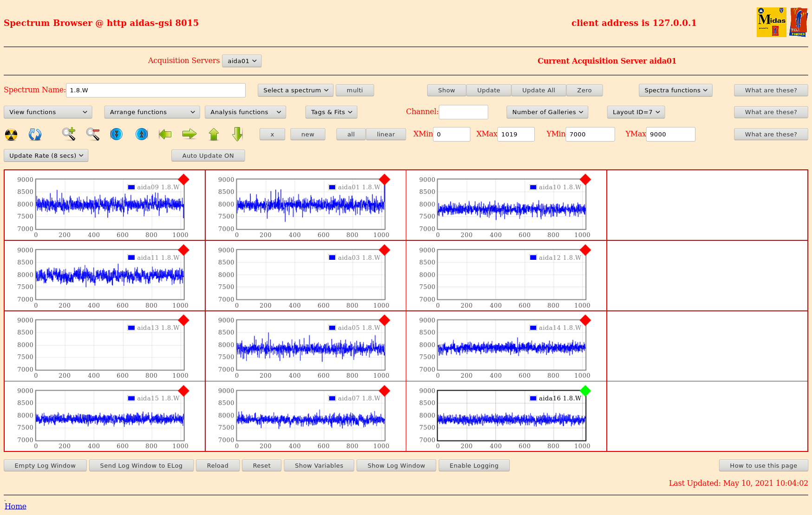Open the View functions menu

[x=48, y=112]
